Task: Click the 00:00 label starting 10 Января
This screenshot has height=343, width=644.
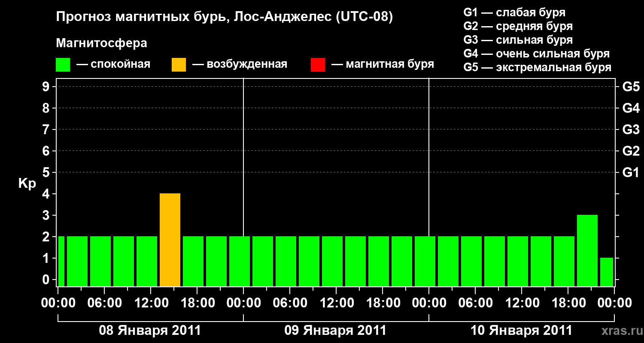Action: (428, 303)
